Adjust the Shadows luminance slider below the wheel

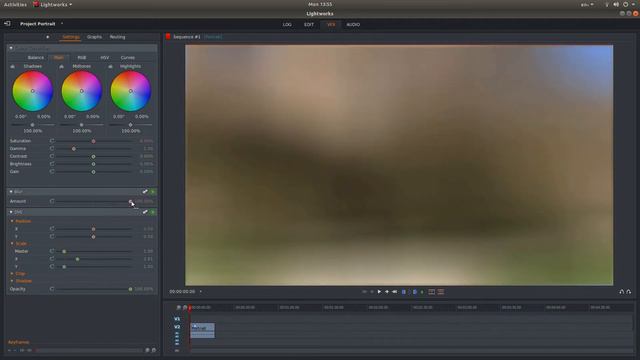coord(33,124)
